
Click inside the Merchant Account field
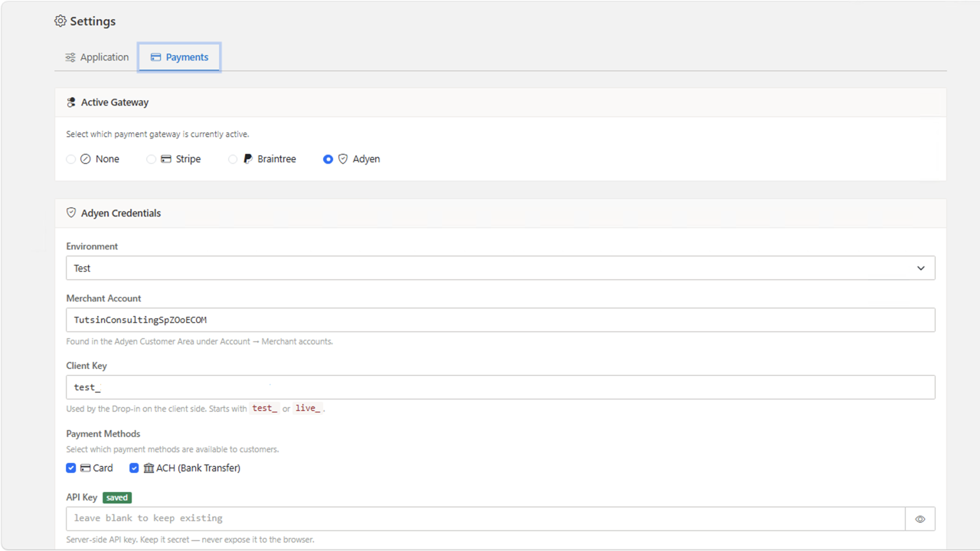[306, 319]
